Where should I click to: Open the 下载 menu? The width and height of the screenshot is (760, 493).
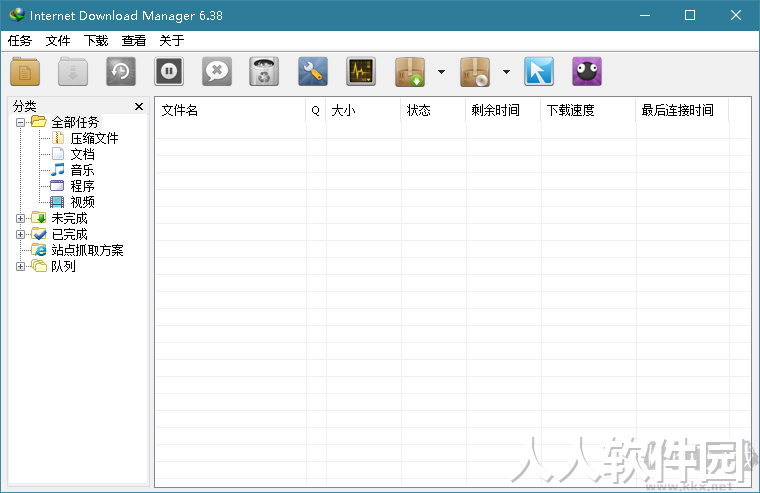[96, 41]
